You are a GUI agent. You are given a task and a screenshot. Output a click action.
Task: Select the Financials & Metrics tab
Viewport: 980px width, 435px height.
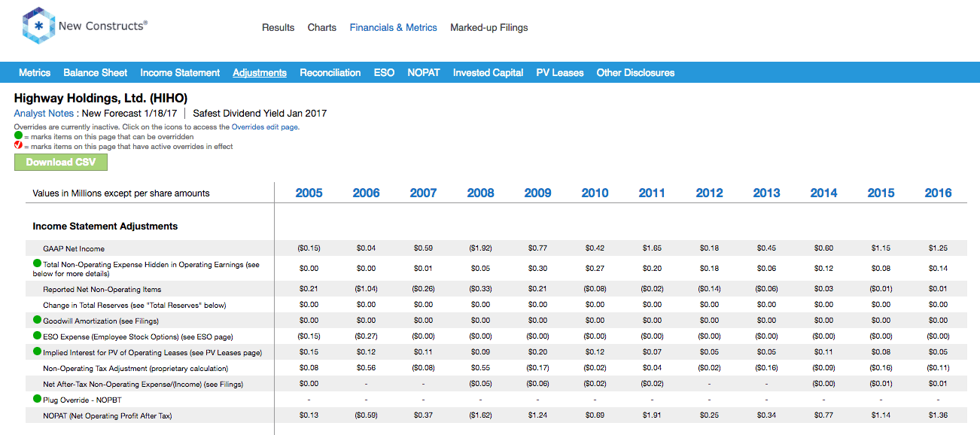point(394,28)
